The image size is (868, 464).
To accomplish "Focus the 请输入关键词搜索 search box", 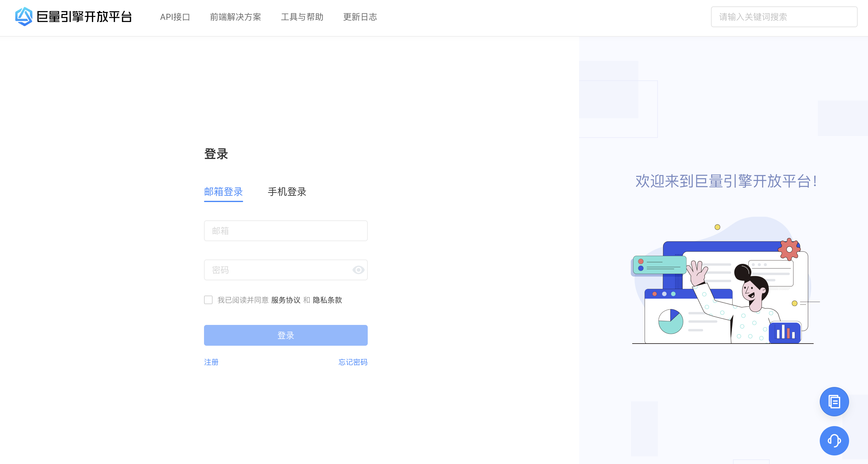I will [x=784, y=17].
